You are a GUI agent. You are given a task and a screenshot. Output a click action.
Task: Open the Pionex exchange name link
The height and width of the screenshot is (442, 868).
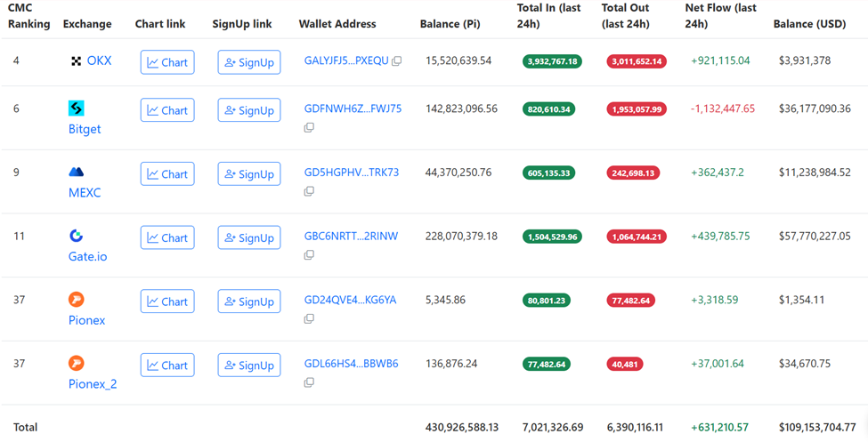pyautogui.click(x=86, y=320)
